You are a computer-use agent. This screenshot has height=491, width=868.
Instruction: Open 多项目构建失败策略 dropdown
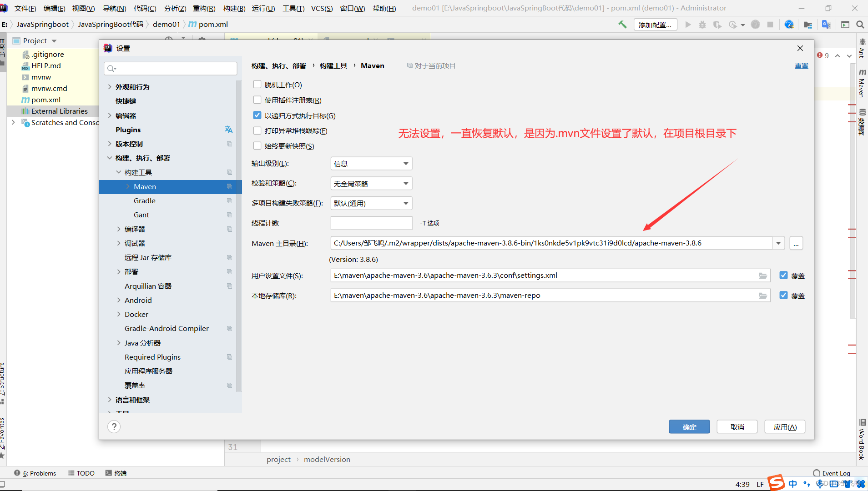[x=371, y=203]
